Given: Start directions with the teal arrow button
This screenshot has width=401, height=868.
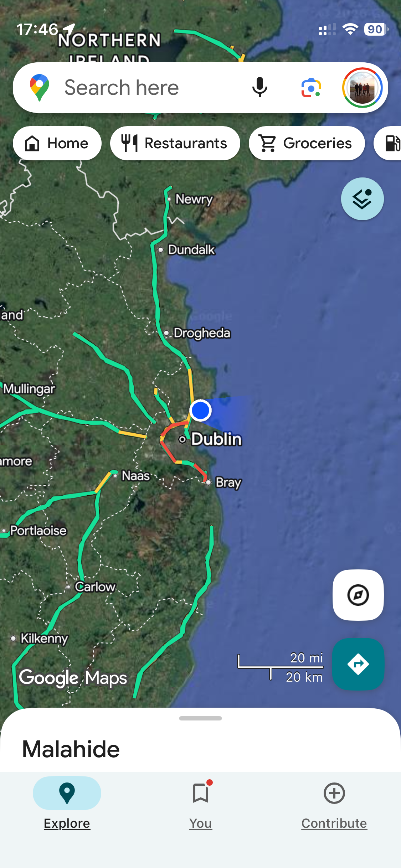Looking at the screenshot, I should point(358,664).
